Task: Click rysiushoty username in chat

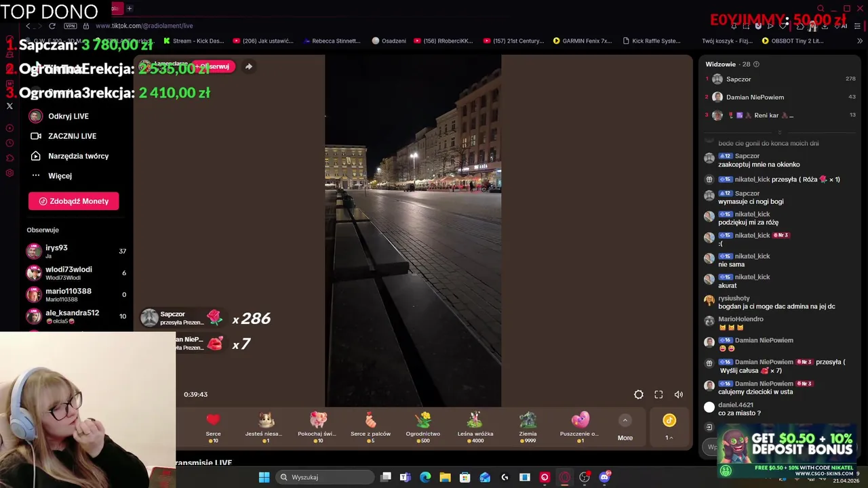Action: [734, 298]
